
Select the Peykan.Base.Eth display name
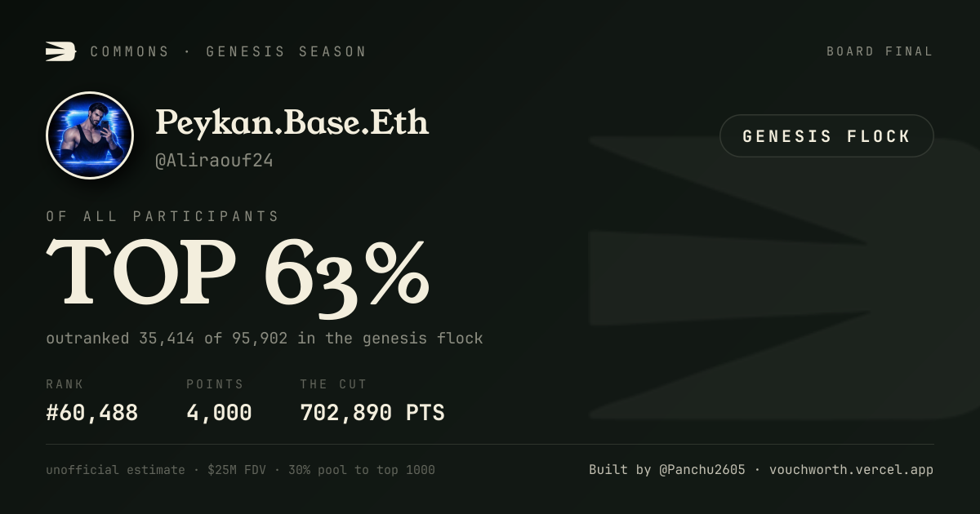[292, 122]
